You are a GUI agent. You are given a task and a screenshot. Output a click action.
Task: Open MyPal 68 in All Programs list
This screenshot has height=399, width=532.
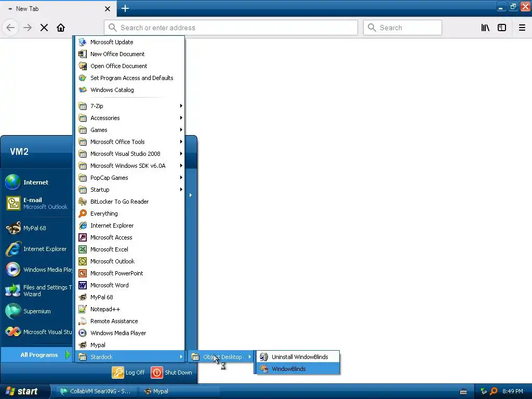(x=129, y=297)
